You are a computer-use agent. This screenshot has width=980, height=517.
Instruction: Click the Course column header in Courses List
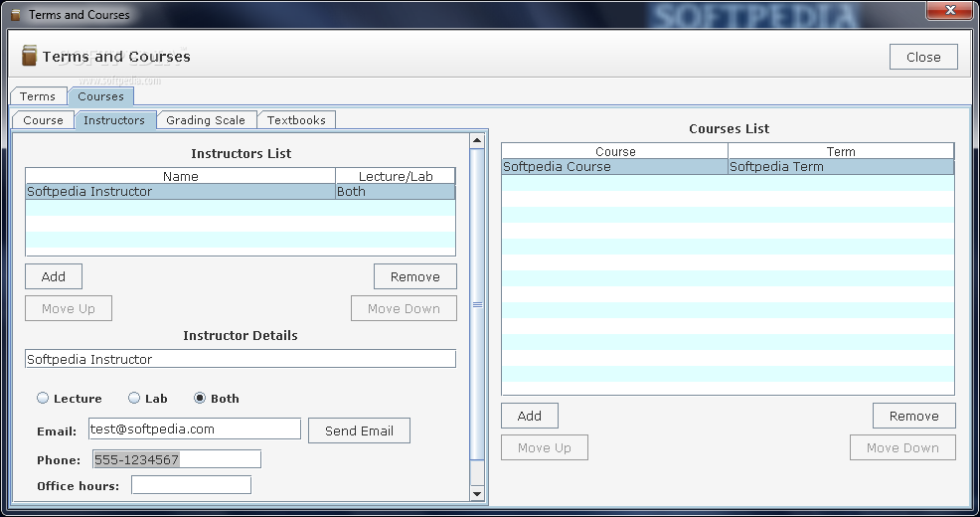615,151
